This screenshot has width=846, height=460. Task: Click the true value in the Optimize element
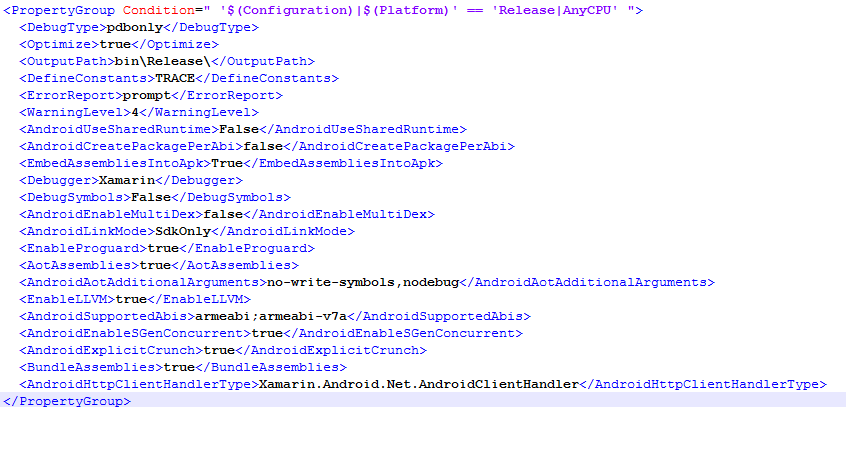(x=115, y=44)
